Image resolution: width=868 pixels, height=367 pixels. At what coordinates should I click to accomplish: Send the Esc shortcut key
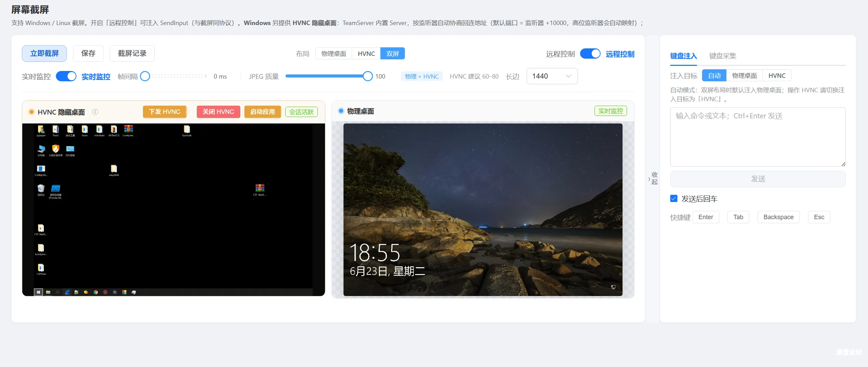point(819,217)
